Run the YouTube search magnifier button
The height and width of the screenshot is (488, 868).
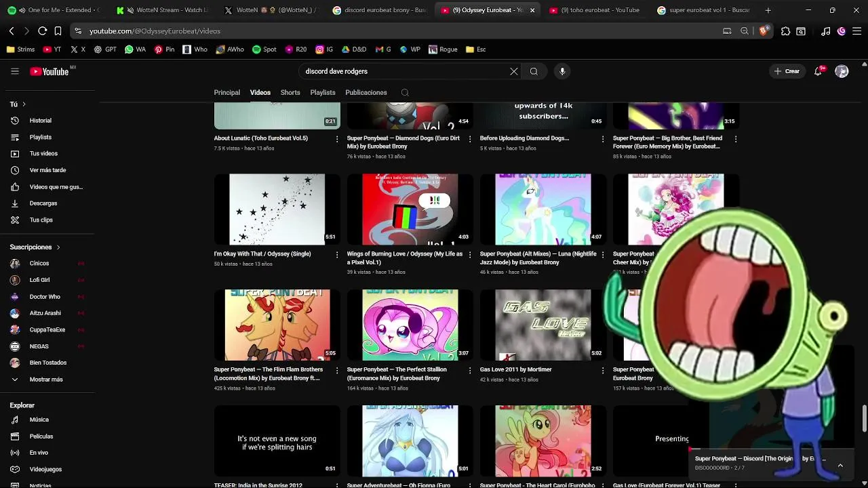[534, 71]
